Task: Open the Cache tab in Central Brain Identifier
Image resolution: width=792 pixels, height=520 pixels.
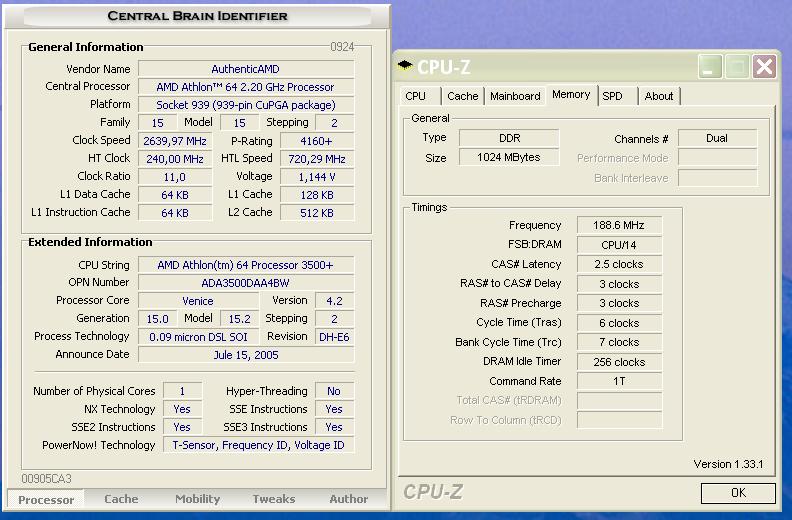Action: click(121, 499)
